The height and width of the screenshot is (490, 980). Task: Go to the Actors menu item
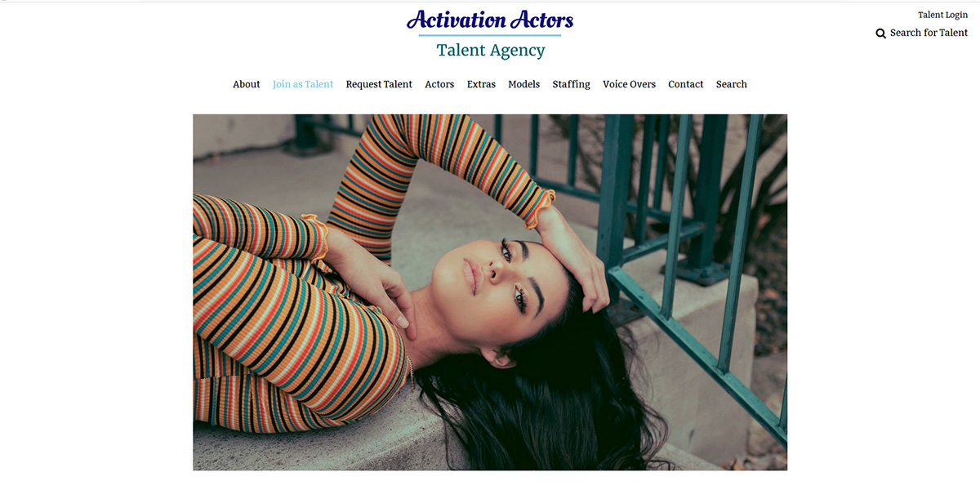439,84
